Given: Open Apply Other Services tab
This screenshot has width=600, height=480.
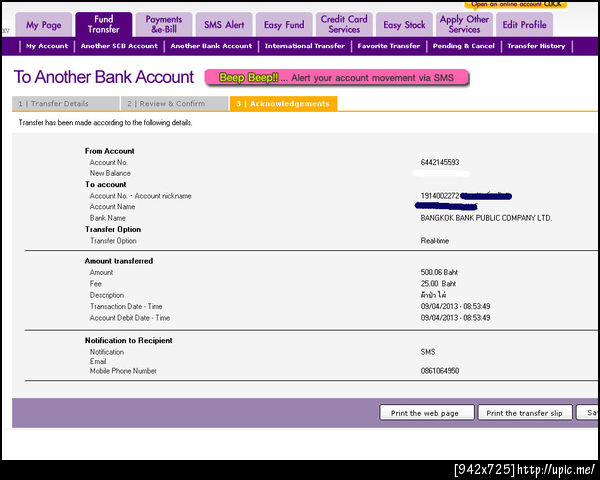Looking at the screenshot, I should [464, 24].
